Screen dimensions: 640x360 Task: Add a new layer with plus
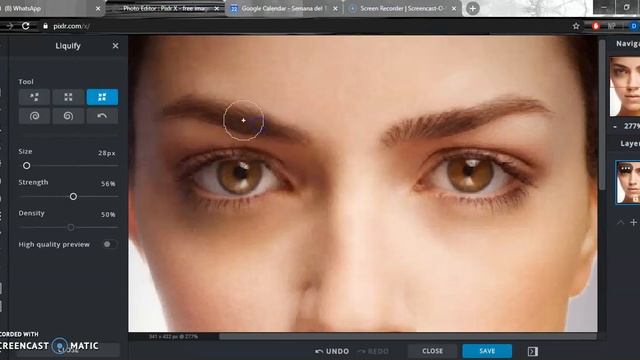[x=633, y=222]
